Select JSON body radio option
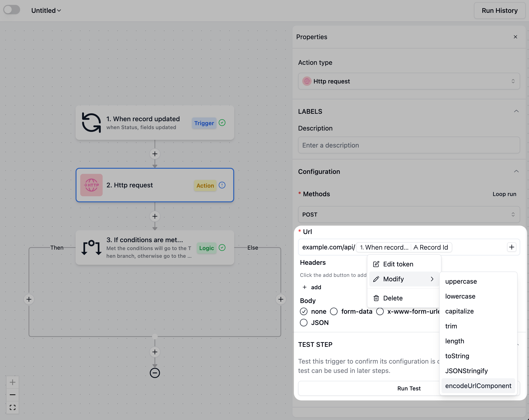Screen dimensions: 529x420 (303, 323)
